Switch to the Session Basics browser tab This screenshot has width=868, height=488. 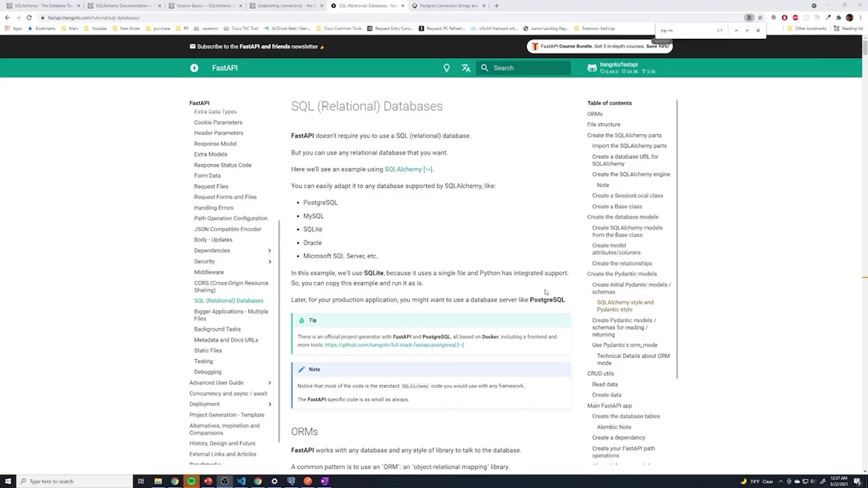(x=205, y=6)
